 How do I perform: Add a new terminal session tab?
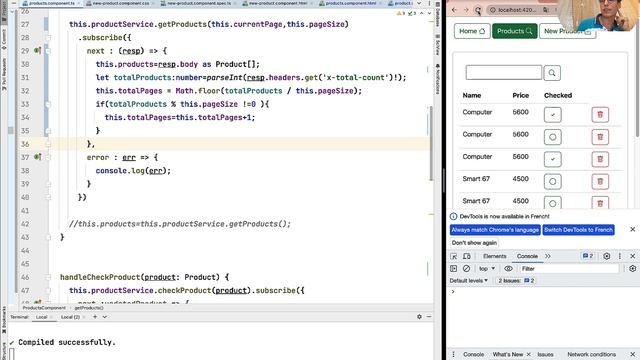click(95, 317)
